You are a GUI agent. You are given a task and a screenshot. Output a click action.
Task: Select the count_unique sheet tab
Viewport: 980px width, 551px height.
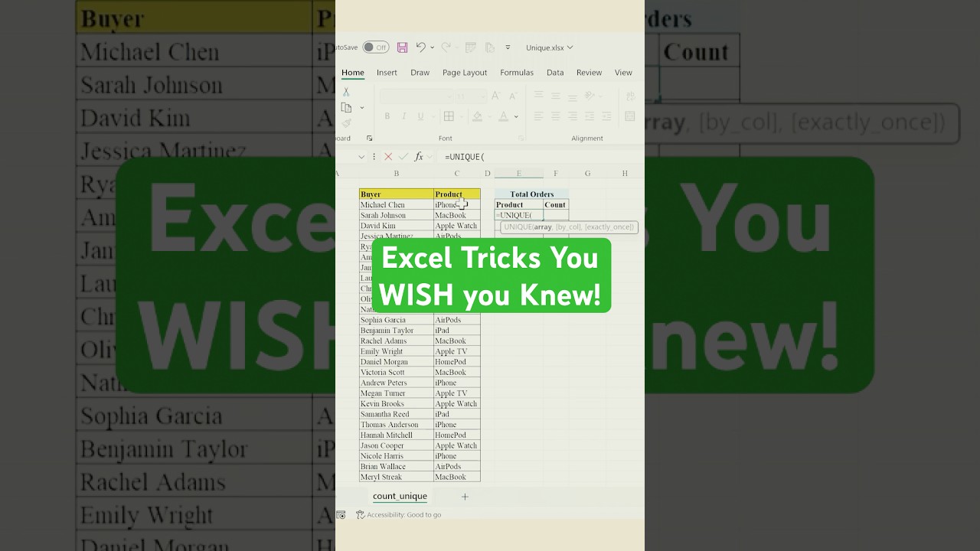pos(400,497)
